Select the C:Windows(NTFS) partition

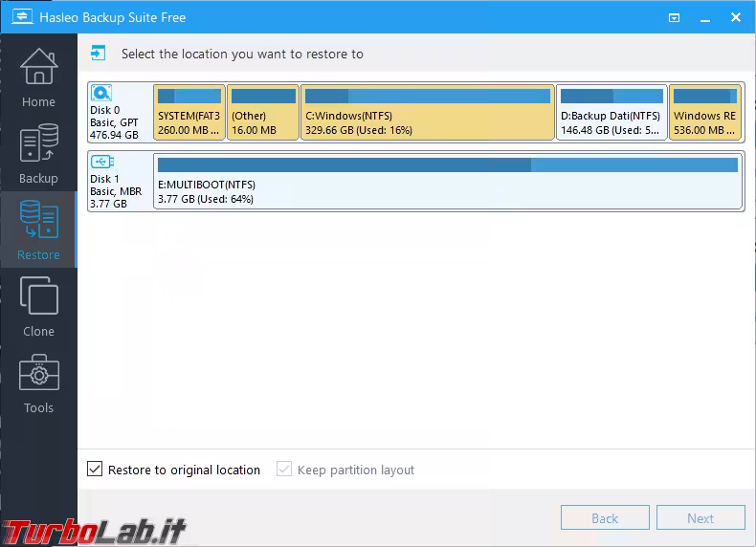point(428,113)
